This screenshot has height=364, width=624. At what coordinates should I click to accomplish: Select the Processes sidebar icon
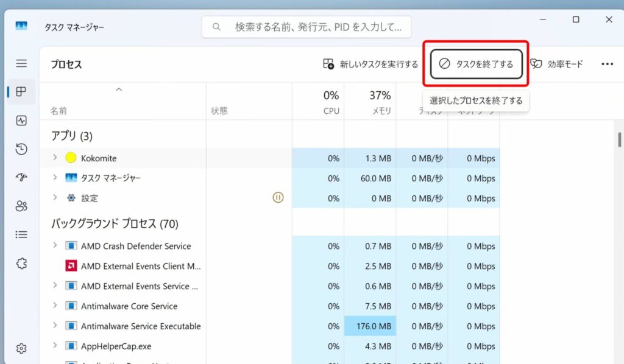21,92
